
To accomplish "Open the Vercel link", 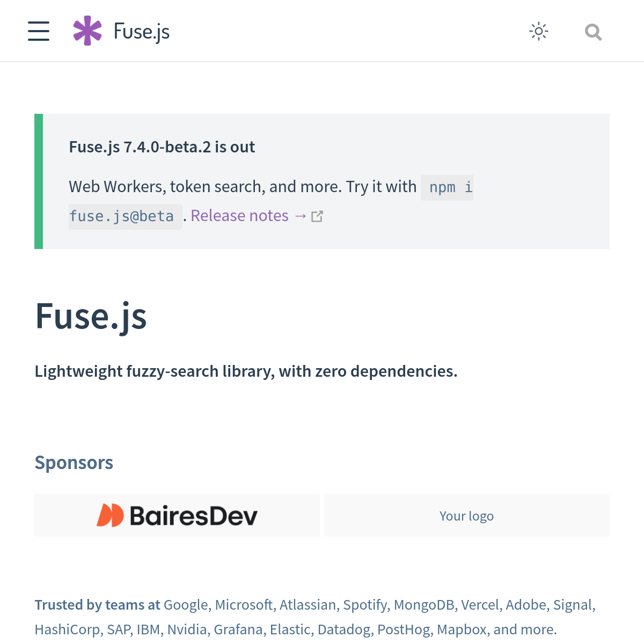I will 481,604.
